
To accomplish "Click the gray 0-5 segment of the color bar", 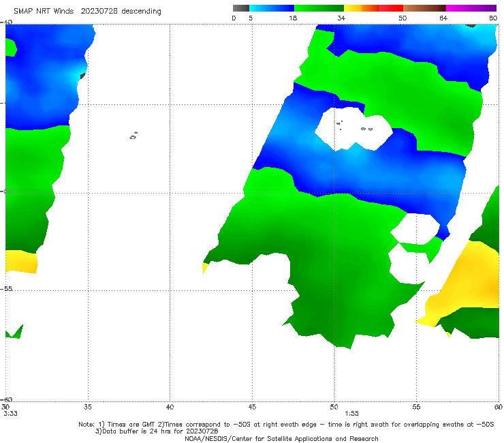I will tap(240, 8).
